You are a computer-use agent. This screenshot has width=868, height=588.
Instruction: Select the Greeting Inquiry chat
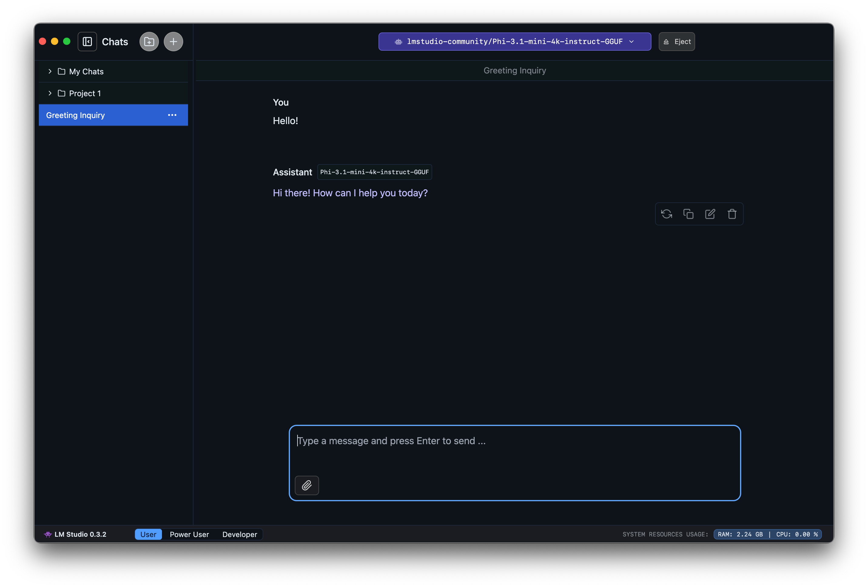(x=93, y=115)
